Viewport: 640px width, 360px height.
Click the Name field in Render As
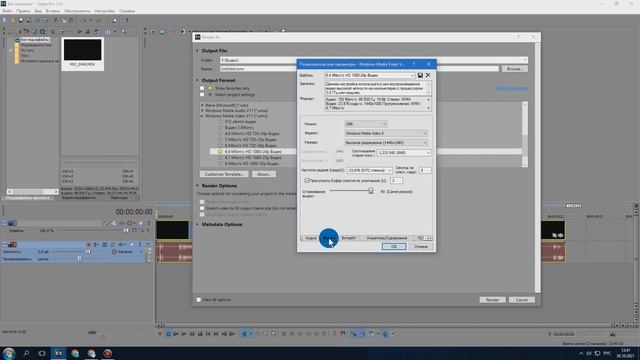359,69
